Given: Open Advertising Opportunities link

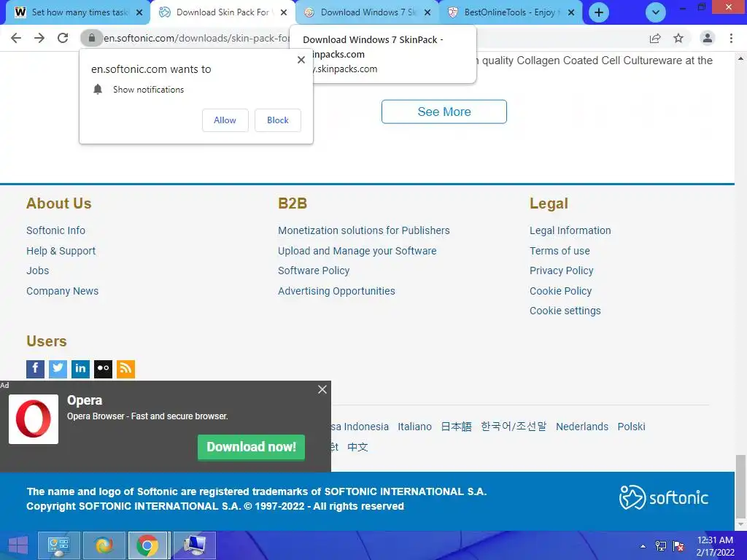Looking at the screenshot, I should tap(336, 291).
